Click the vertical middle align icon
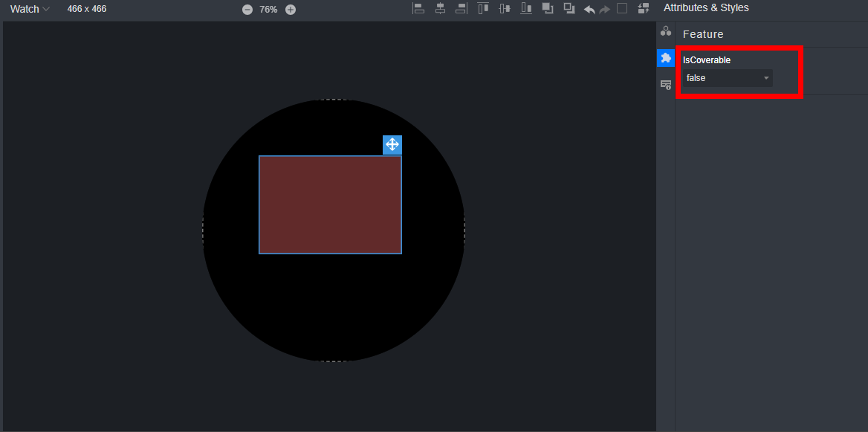Screen dimensions: 868x432 [x=505, y=9]
